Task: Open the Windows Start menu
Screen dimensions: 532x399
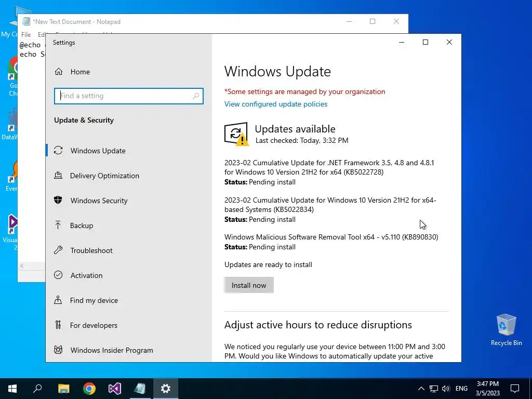Action: [x=12, y=389]
